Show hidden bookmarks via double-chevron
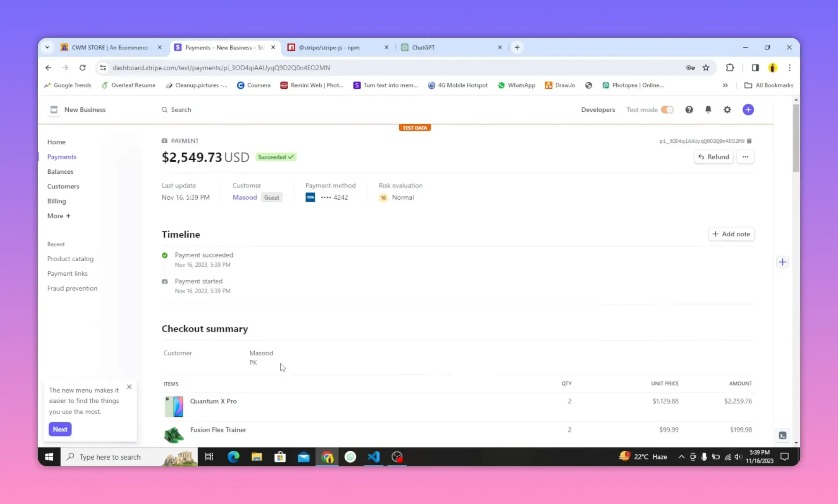838x504 pixels. [x=725, y=85]
